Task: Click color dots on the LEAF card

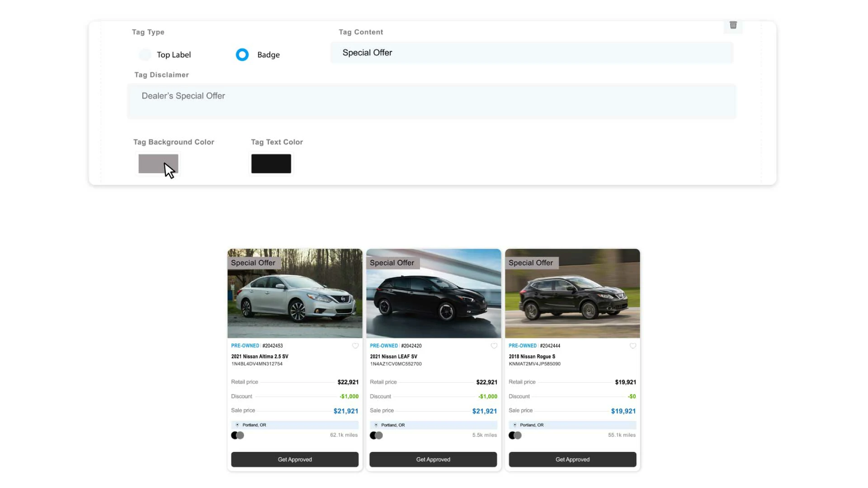Action: pyautogui.click(x=376, y=435)
